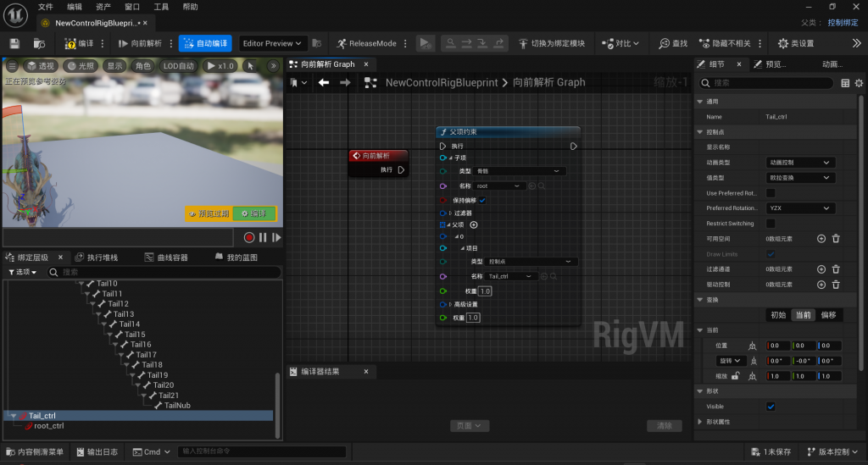Select the TailNub bone

click(x=177, y=405)
